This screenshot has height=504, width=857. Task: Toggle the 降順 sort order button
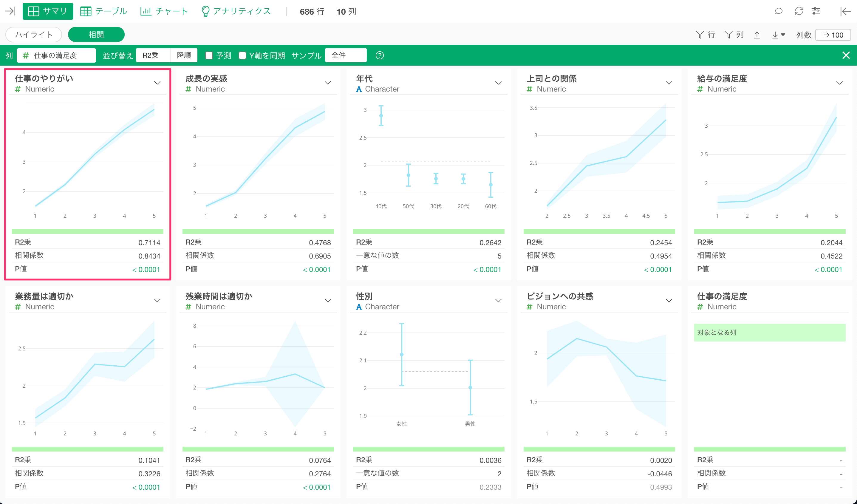click(x=184, y=55)
